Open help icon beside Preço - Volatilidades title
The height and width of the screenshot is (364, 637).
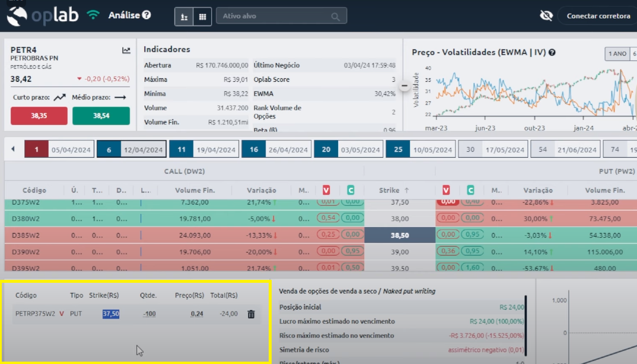click(x=552, y=53)
